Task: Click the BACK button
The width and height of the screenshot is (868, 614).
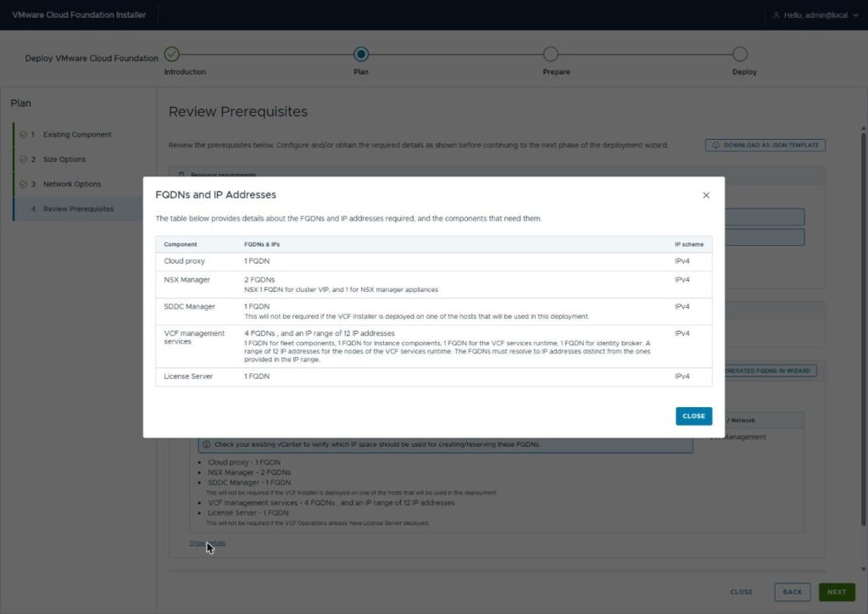Action: [793, 592]
